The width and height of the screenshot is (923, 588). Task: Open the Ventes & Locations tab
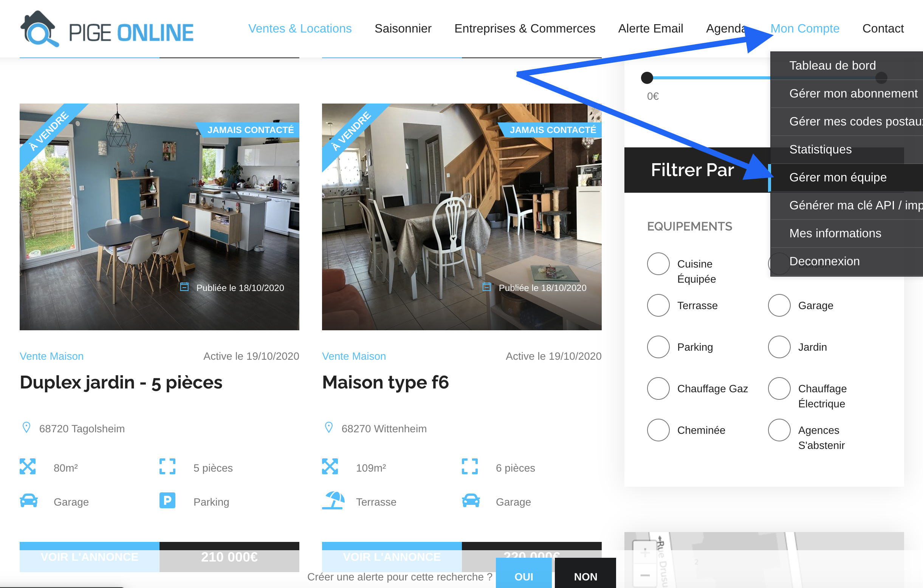pos(300,28)
